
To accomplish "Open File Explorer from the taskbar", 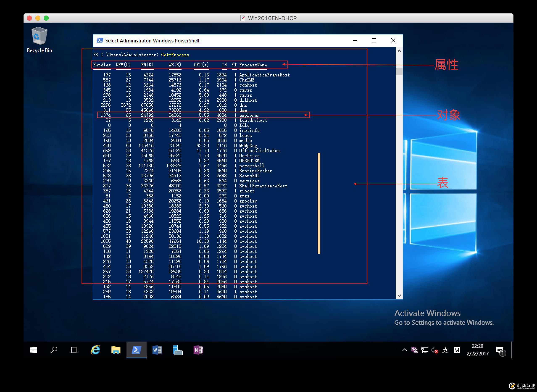I will (x=116, y=350).
